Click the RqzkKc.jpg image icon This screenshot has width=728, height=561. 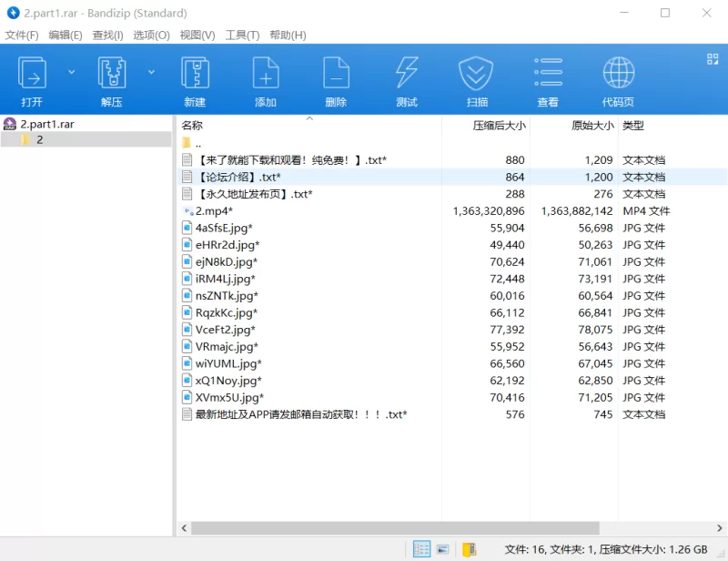[x=187, y=312]
